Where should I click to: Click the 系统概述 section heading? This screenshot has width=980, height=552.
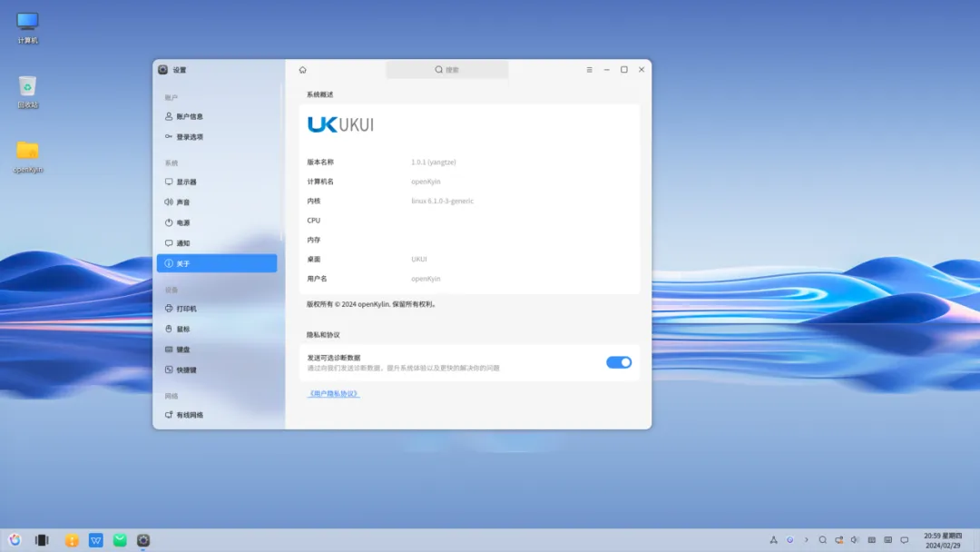[x=320, y=95]
